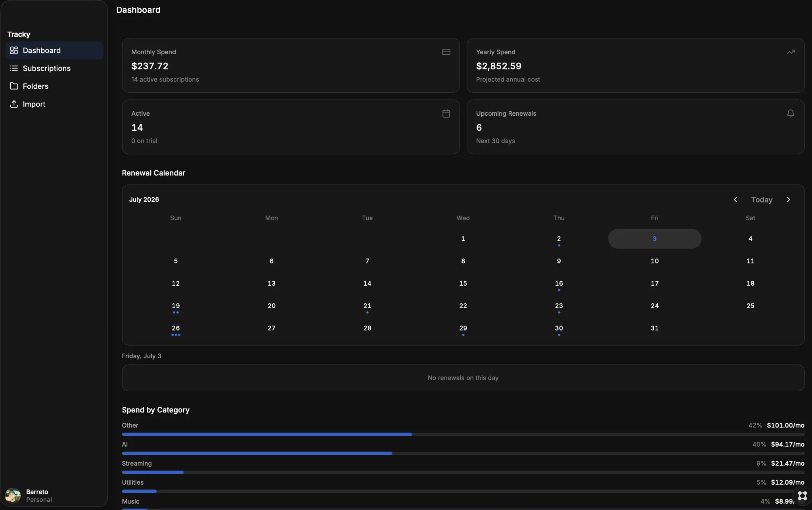812x510 pixels.
Task: Select July 29 on the calendar
Action: tap(463, 328)
